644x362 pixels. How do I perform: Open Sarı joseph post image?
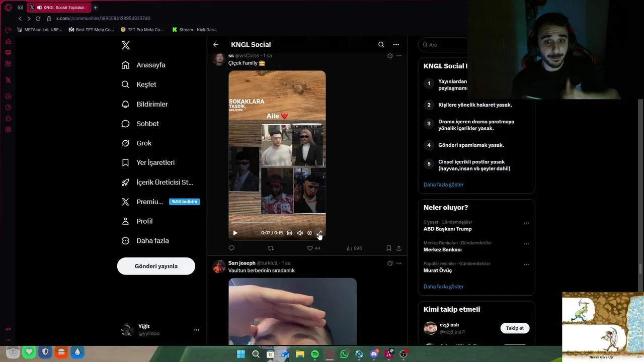click(292, 312)
